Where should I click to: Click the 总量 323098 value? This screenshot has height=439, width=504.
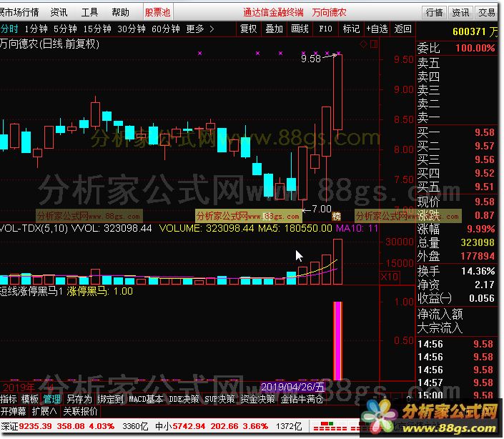478,242
